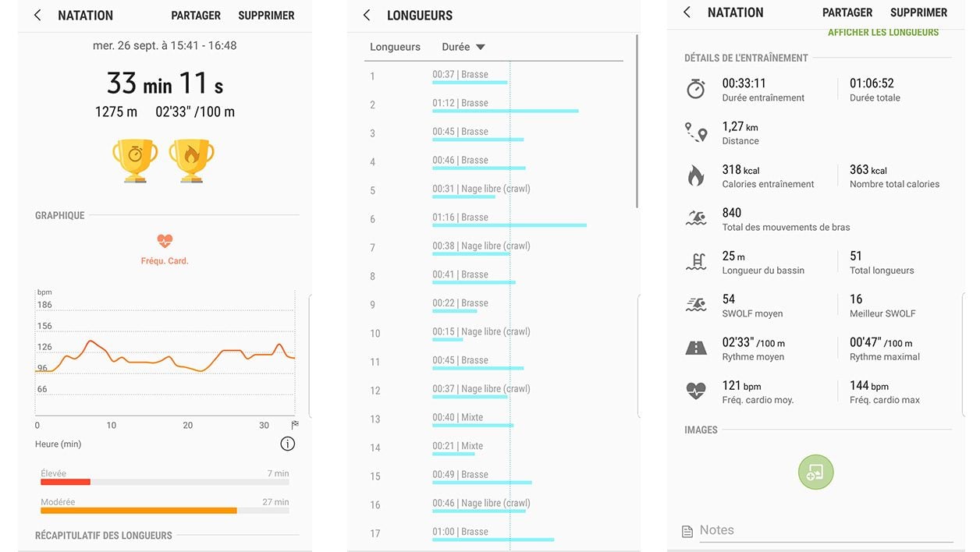
Task: Open the graph info icon
Action: pos(287,444)
